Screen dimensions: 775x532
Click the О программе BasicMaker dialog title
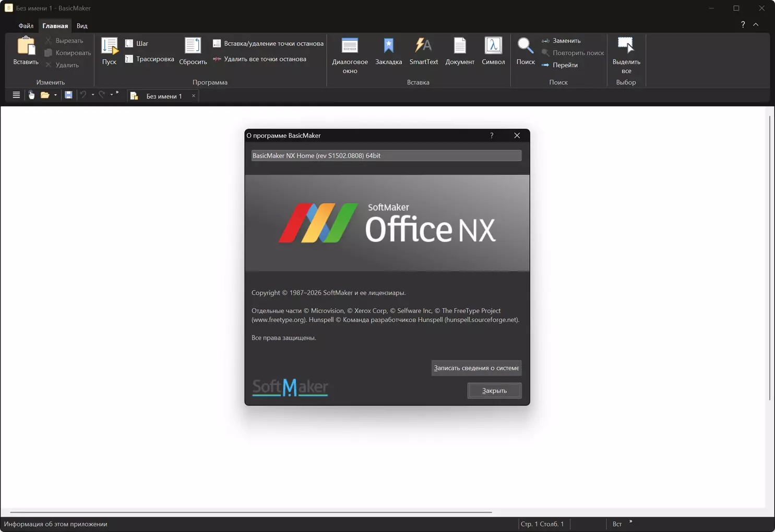tap(283, 136)
